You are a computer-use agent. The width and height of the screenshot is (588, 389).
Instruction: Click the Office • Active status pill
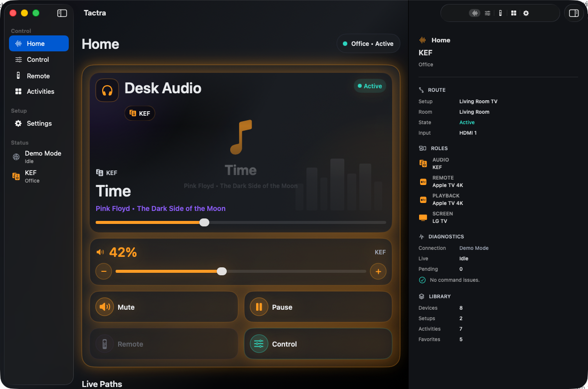(x=368, y=43)
